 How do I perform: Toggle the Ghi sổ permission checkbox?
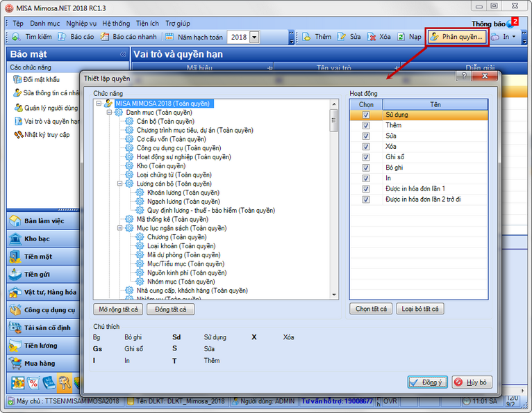point(365,157)
